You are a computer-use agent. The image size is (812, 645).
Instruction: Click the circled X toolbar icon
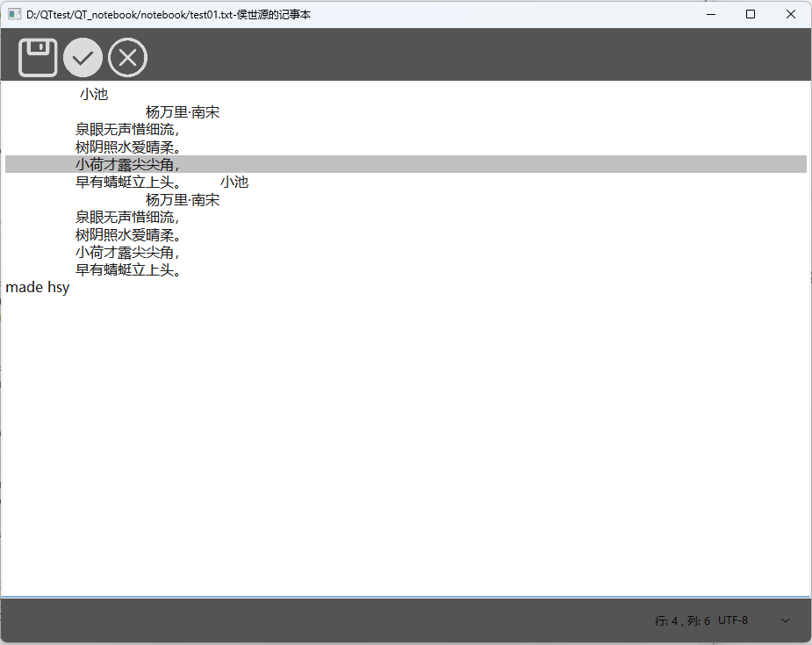(x=128, y=57)
